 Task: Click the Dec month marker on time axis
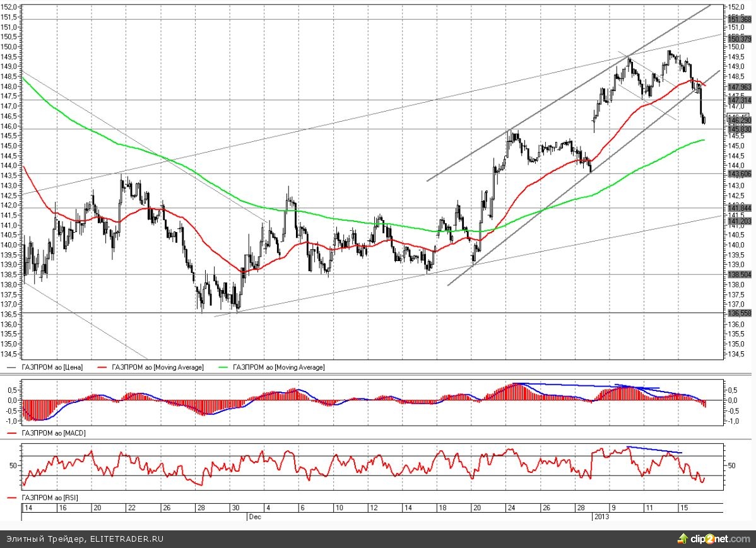click(252, 516)
